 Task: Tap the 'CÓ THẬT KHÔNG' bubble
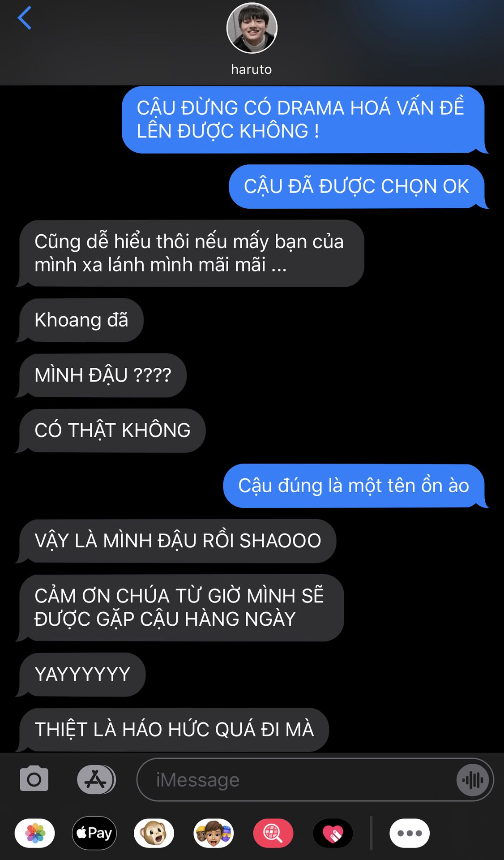[x=111, y=430]
